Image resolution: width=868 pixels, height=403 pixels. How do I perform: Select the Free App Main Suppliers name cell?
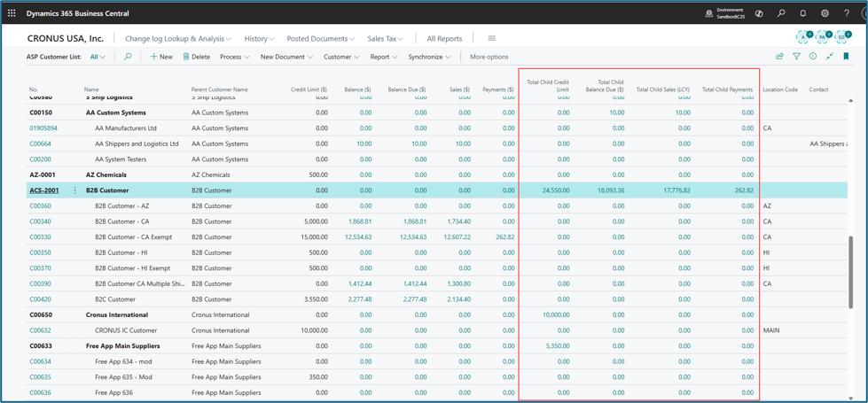pos(123,345)
